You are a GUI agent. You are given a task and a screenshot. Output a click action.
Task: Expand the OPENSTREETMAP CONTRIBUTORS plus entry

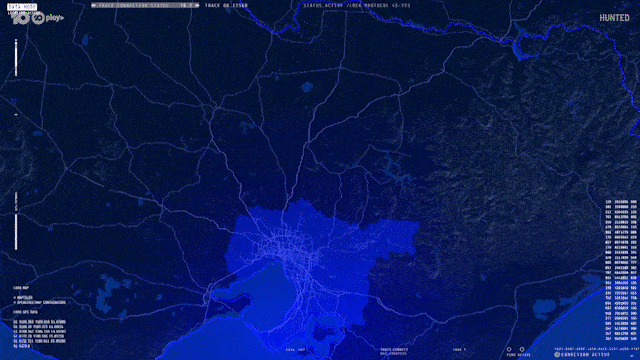[40, 302]
